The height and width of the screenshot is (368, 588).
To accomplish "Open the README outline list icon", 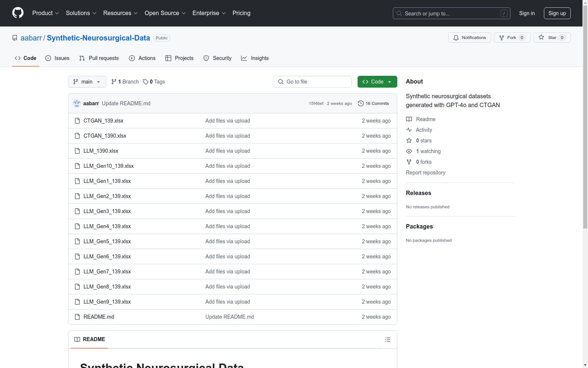I will click(x=387, y=340).
